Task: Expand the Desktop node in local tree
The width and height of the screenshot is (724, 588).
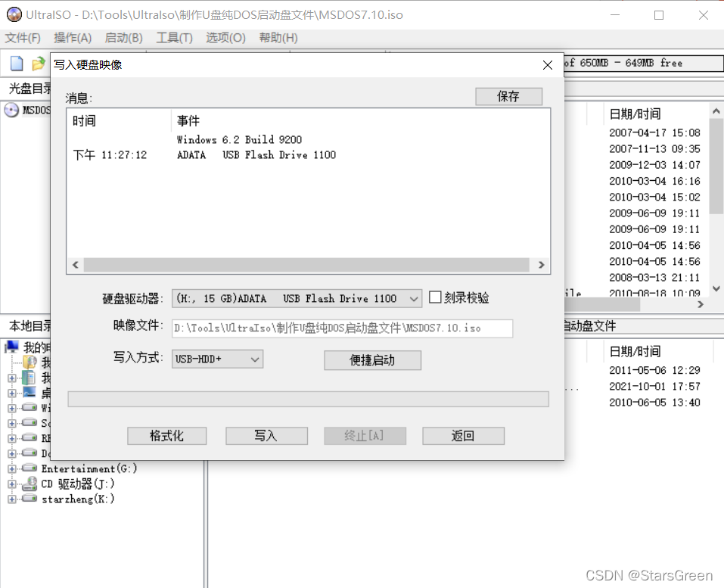Action: click(x=12, y=393)
